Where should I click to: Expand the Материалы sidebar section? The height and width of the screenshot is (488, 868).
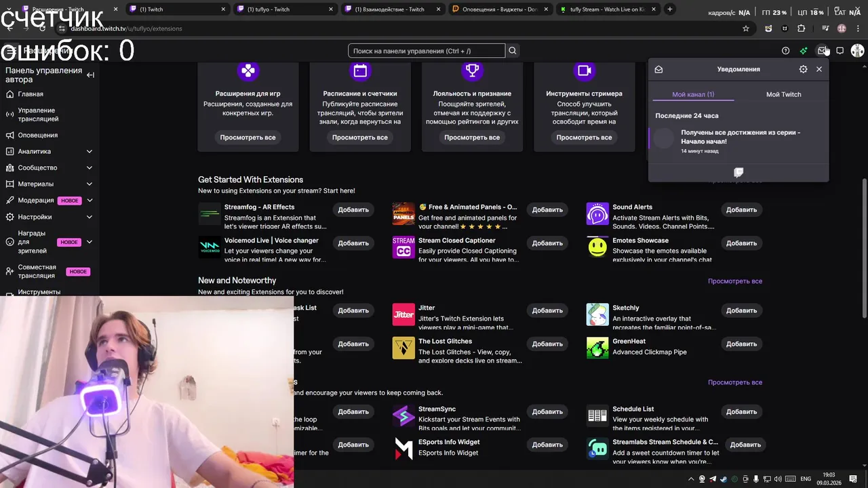click(90, 184)
